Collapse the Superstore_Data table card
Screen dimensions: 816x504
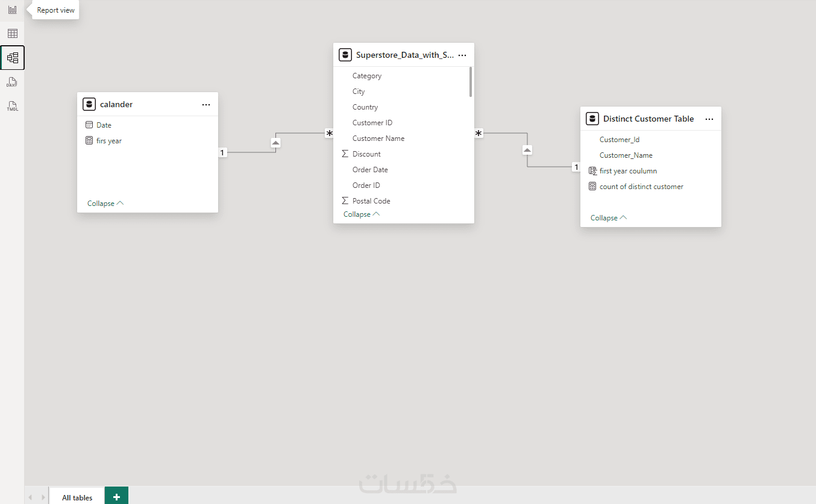[x=361, y=214]
